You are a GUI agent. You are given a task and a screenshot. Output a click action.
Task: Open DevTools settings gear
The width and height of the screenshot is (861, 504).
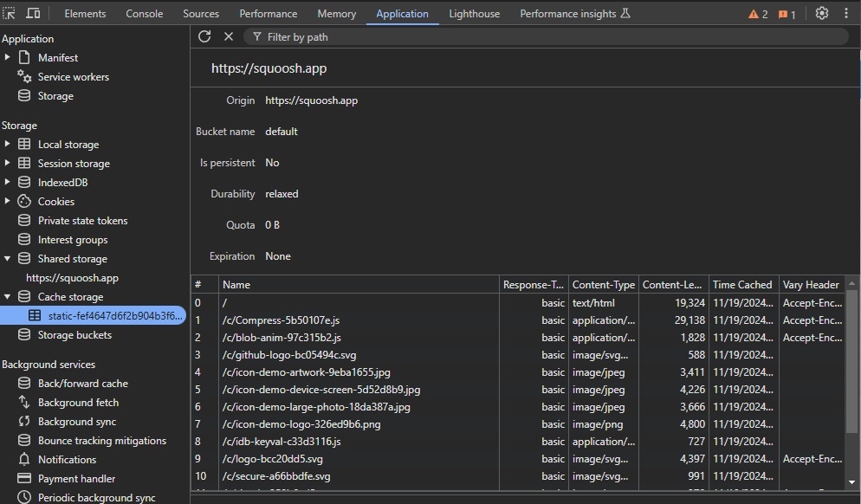click(822, 14)
